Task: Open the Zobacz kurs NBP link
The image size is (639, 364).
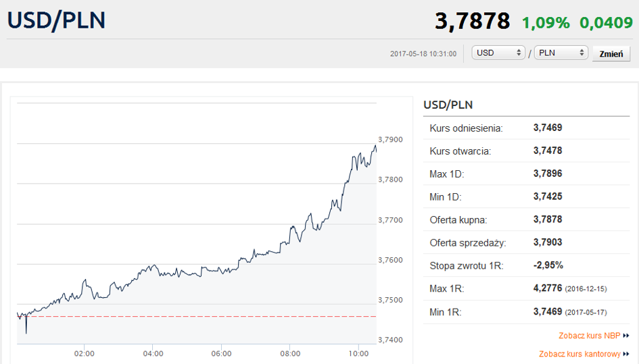Action: [589, 336]
